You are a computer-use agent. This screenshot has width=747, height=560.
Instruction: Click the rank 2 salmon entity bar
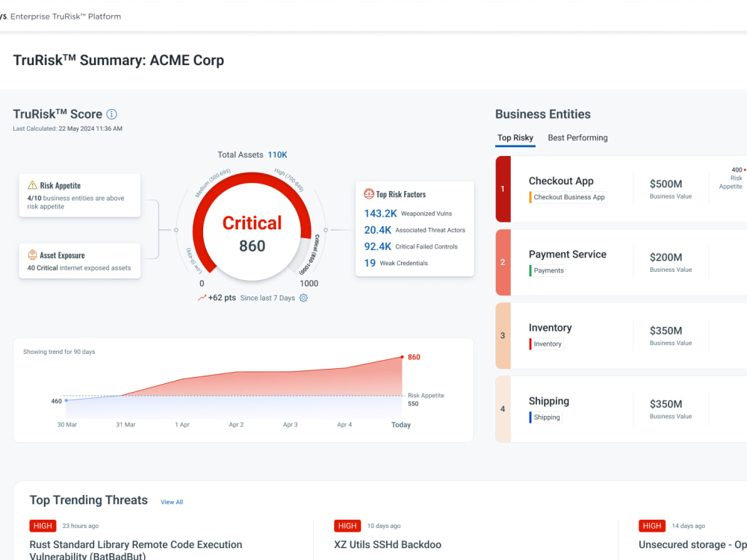coord(503,262)
